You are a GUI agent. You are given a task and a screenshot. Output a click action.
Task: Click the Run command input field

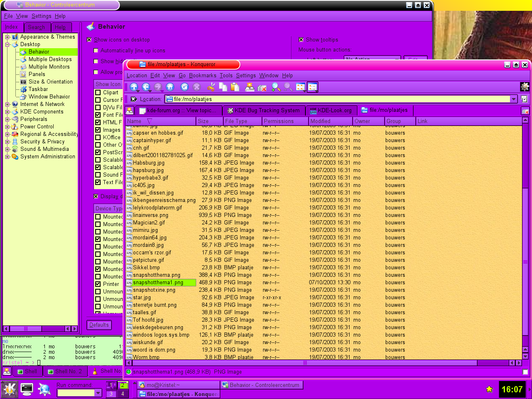pyautogui.click(x=76, y=393)
